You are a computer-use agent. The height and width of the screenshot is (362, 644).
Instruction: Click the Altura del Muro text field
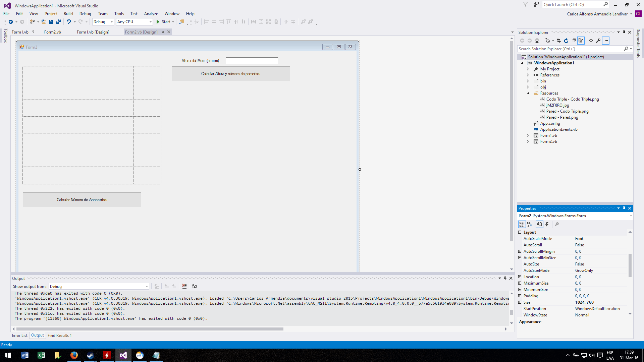click(x=252, y=61)
